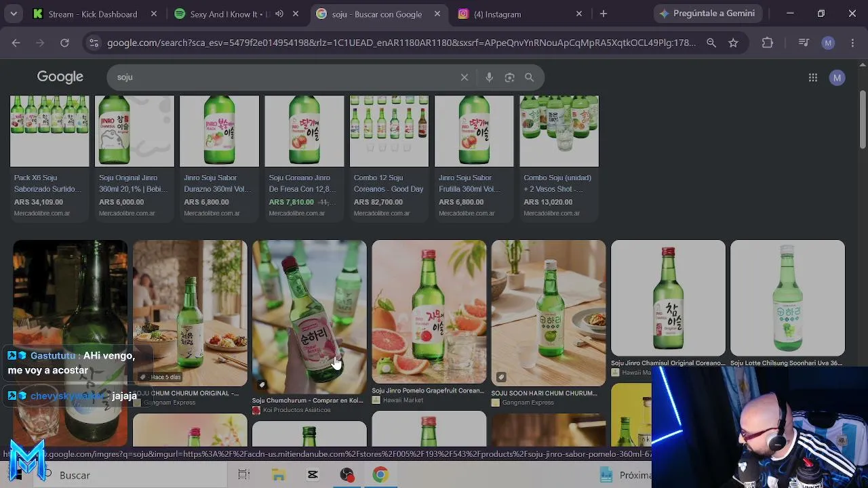Select the Soju Soon Hari Chum Churum image
Image resolution: width=868 pixels, height=488 pixels.
pyautogui.click(x=548, y=313)
